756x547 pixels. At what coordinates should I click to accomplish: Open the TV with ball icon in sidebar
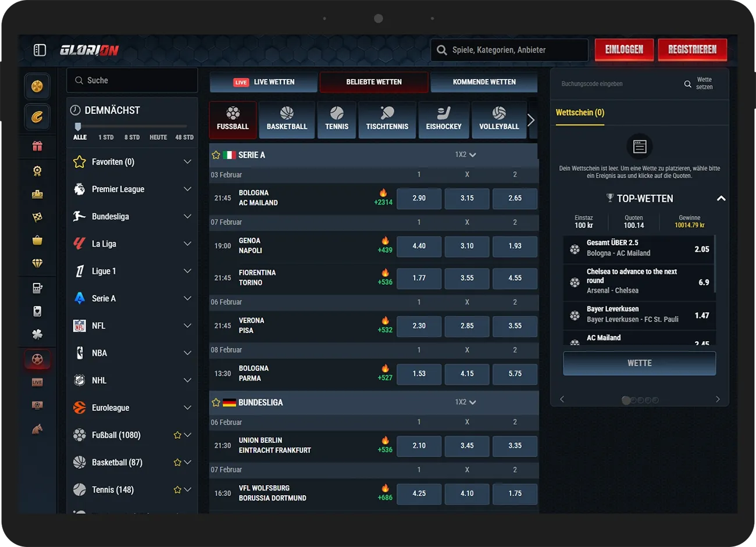click(x=37, y=405)
